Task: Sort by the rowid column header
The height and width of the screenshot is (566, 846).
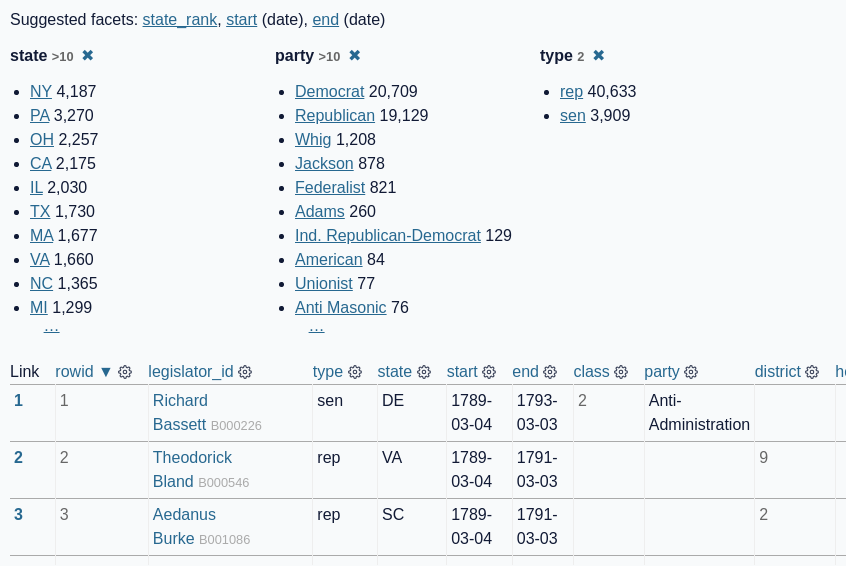Action: click(x=74, y=372)
